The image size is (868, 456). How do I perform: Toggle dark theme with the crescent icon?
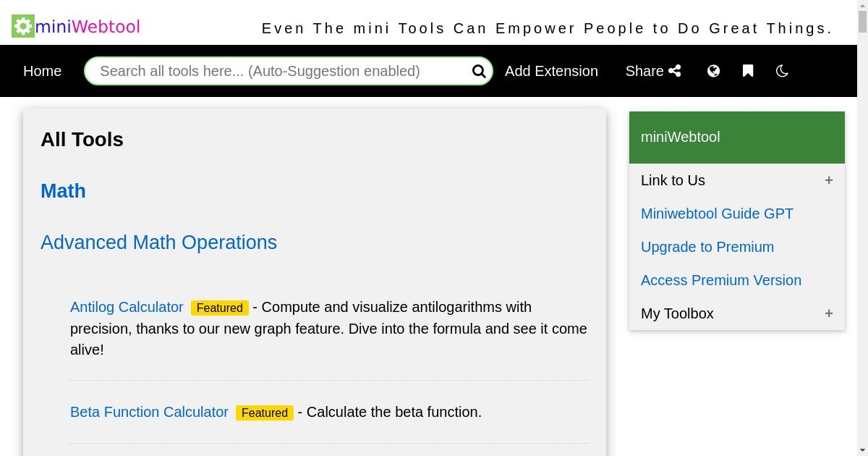click(782, 71)
